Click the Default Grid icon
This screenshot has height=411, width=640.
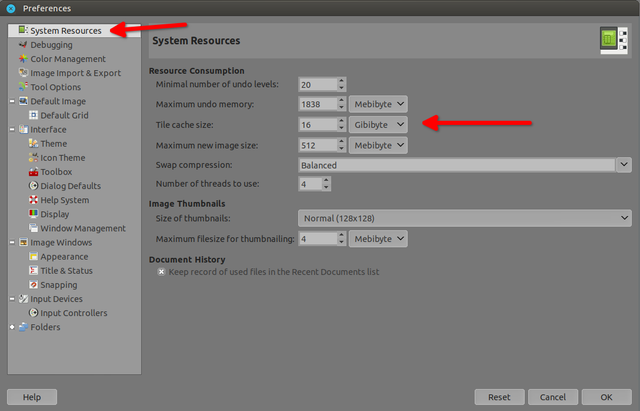33,115
